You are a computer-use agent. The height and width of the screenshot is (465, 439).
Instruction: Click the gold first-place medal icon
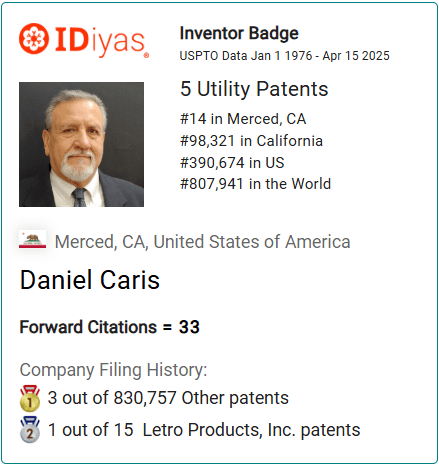coord(30,398)
